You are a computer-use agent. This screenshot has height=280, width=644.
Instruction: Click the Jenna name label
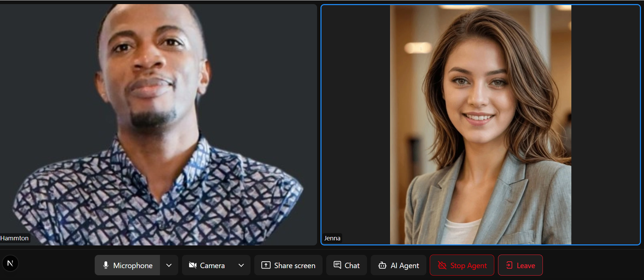tap(332, 238)
